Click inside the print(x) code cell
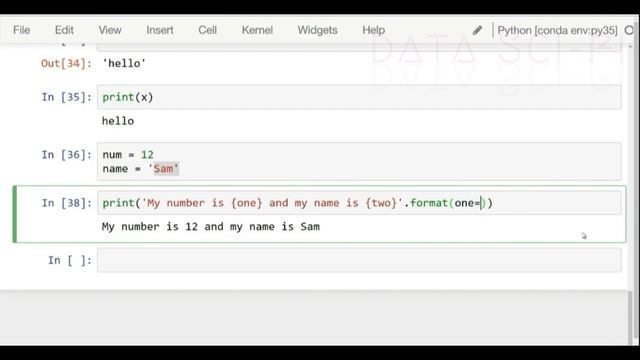 coord(359,97)
